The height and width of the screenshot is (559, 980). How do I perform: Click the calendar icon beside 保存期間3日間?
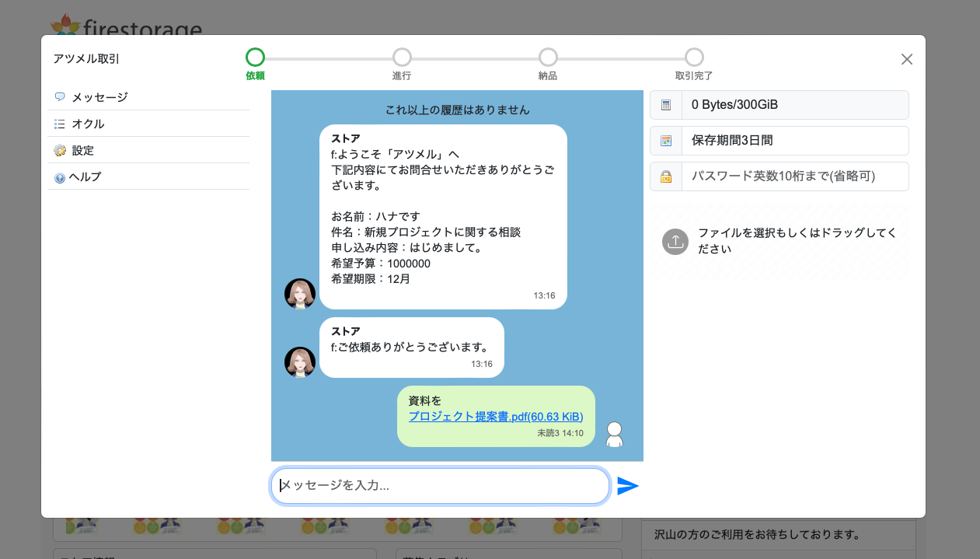pos(666,141)
